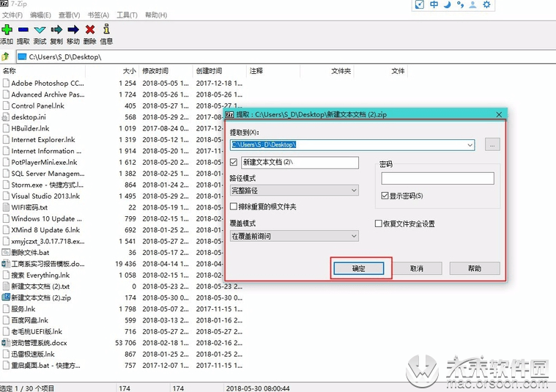This screenshot has width=556, height=392.
Task: Click the Copy (复制) arrow icon
Action: [56, 30]
